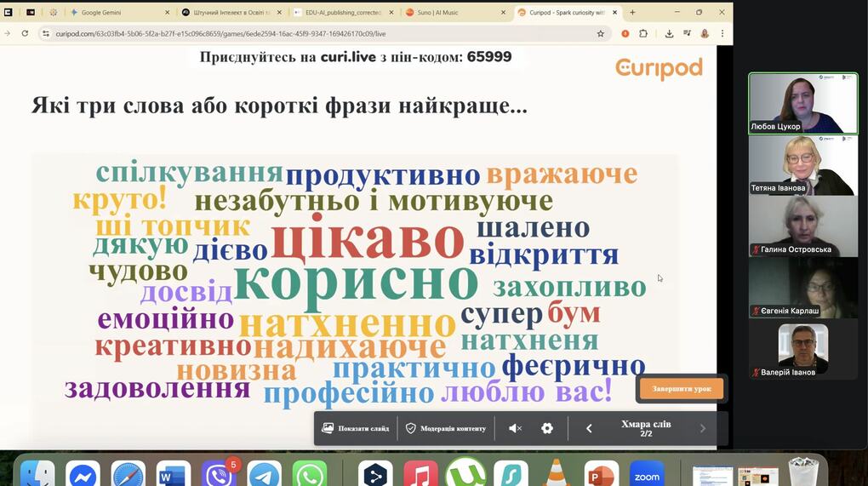Image resolution: width=868 pixels, height=486 pixels.
Task: Launch VLC media player from the dock
Action: [557, 474]
